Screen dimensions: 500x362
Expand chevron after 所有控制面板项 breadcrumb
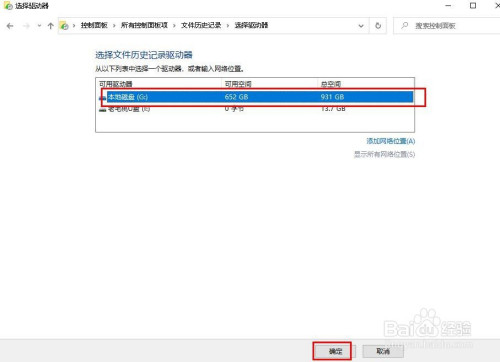point(174,26)
